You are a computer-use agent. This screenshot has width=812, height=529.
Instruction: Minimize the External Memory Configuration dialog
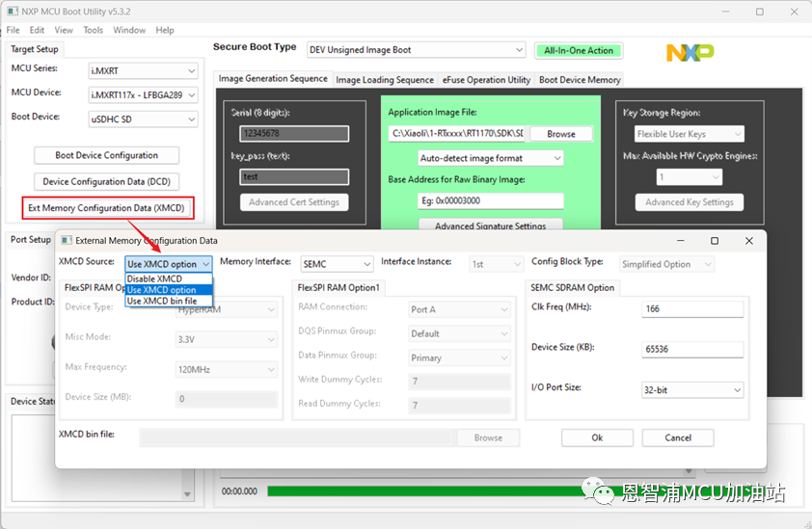click(x=681, y=241)
